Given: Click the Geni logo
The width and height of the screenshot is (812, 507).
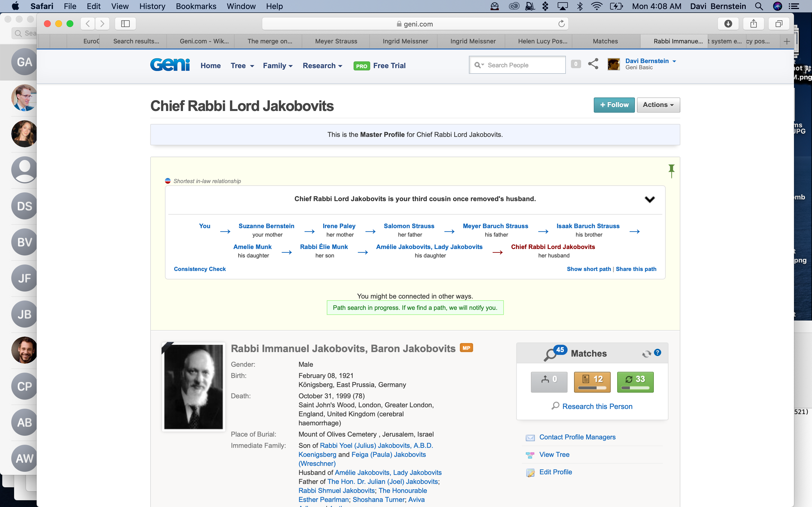Looking at the screenshot, I should 170,65.
